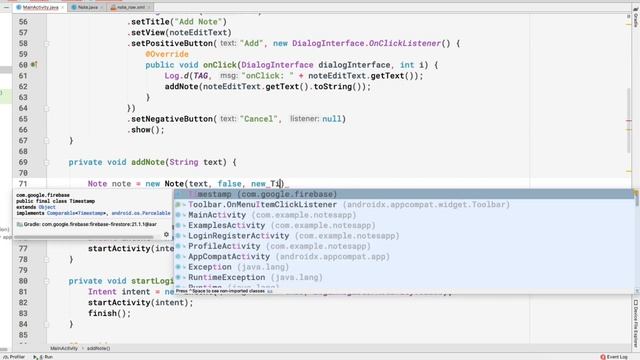Click the "Cancel" string on line 65

[x=258, y=119]
